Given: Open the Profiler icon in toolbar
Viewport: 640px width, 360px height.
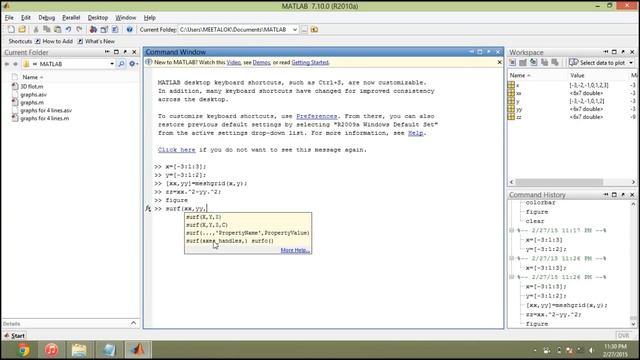Looking at the screenshot, I should 115,29.
